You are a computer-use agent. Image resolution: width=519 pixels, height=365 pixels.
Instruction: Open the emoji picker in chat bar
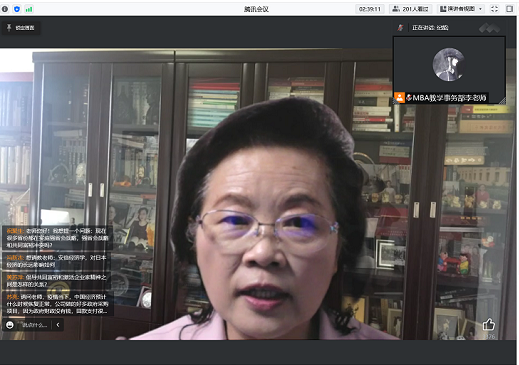coord(10,325)
